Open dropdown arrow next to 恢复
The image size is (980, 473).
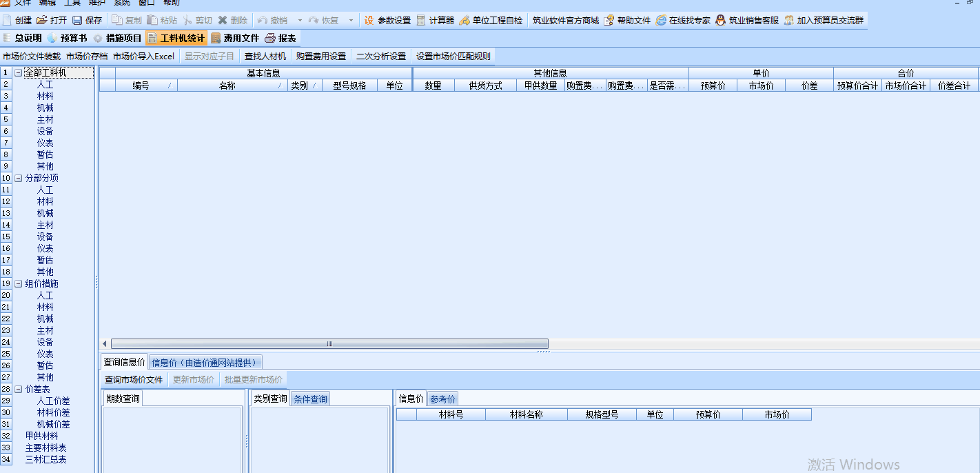click(x=351, y=21)
